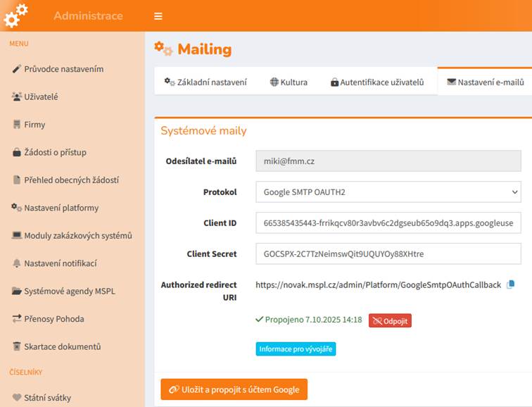Click into the Client ID field
The image size is (532, 407).
[x=388, y=223]
